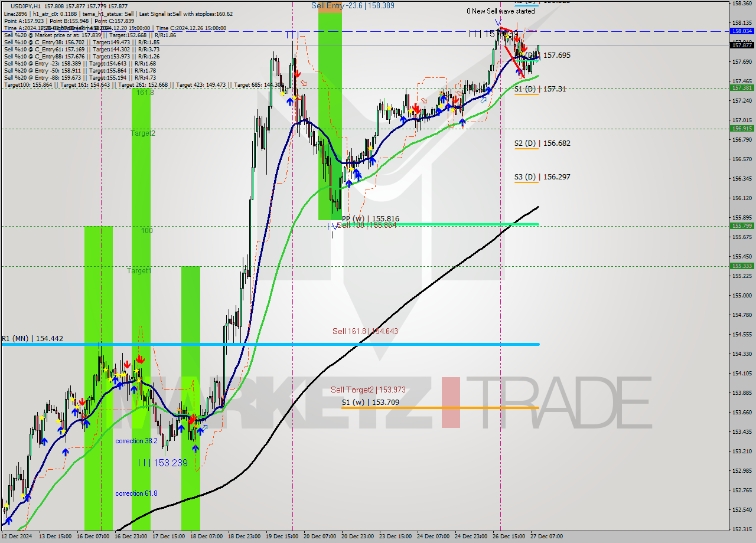
Task: Select the Sell 161.8 | 154.643 label
Action: (x=365, y=332)
